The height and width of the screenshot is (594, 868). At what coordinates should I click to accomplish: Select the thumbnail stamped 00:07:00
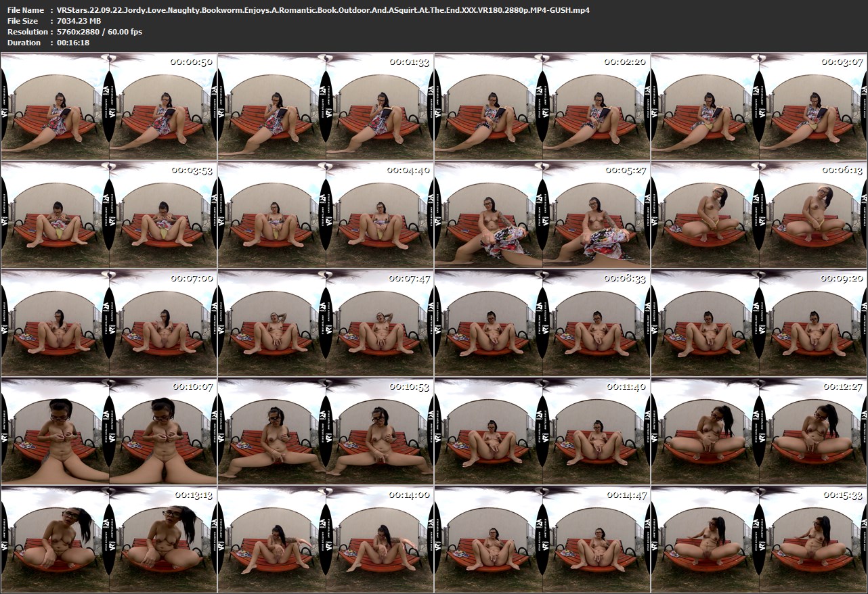(108, 322)
